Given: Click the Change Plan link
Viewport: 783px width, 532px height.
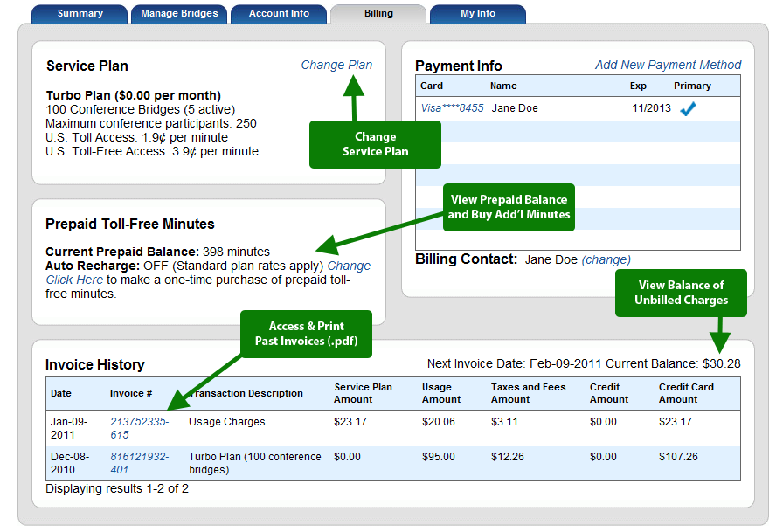Looking at the screenshot, I should tap(336, 65).
